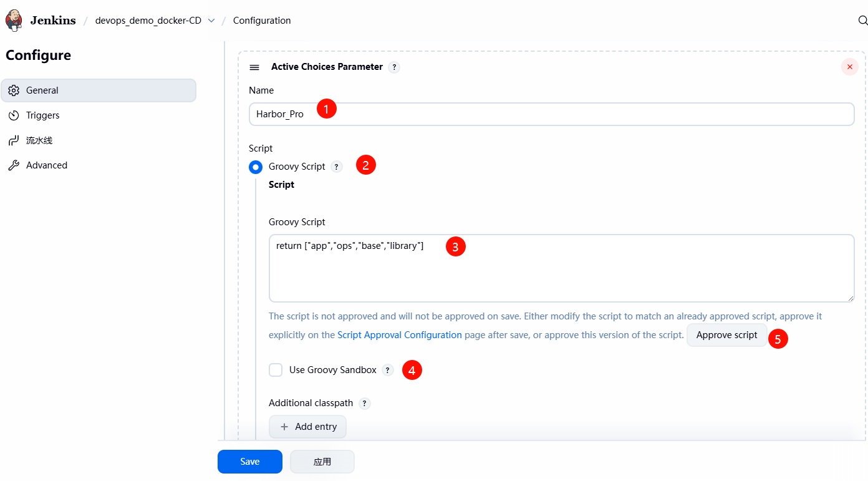Open help for Use Groovy Sandbox

[x=388, y=371]
